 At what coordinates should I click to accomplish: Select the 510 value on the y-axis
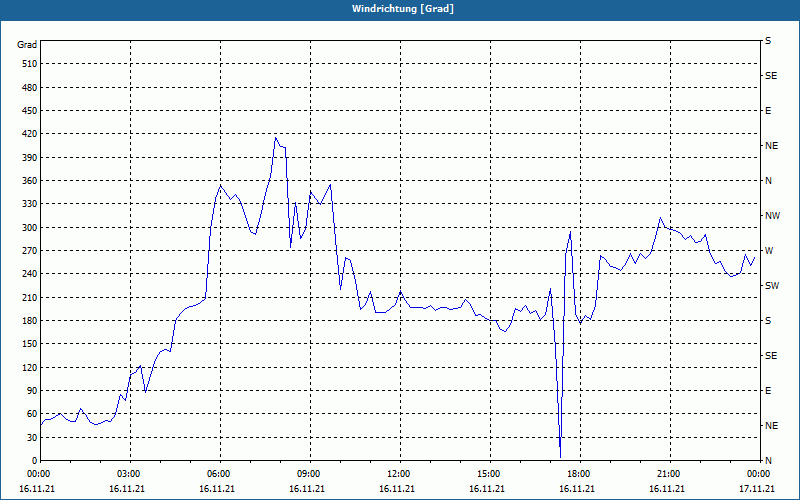pyautogui.click(x=29, y=64)
